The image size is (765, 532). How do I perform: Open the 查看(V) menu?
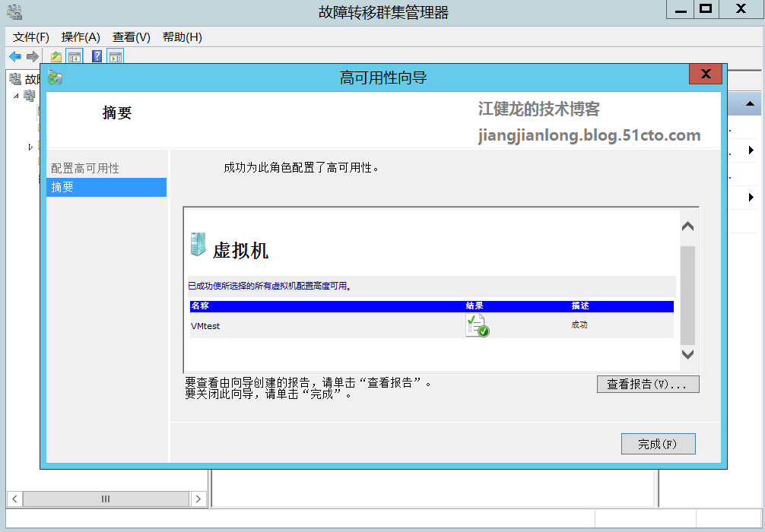coord(132,37)
